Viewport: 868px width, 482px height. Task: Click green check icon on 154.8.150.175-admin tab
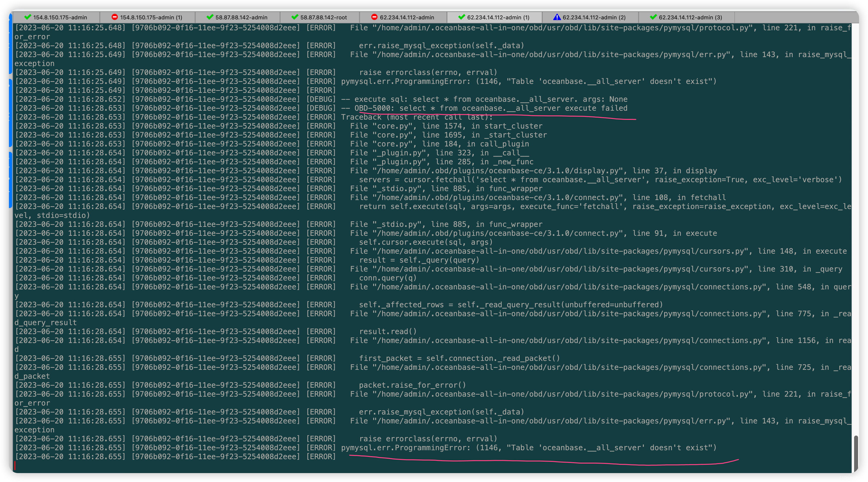tap(28, 17)
